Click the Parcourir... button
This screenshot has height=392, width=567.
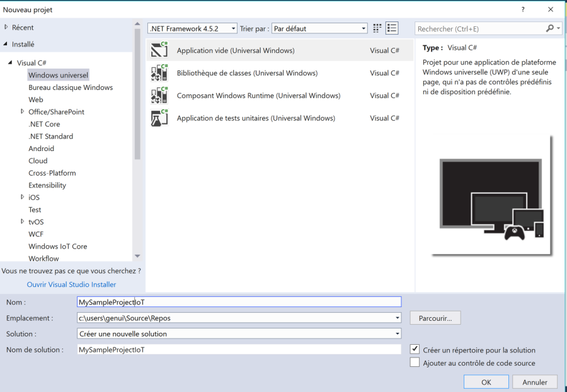[435, 318]
